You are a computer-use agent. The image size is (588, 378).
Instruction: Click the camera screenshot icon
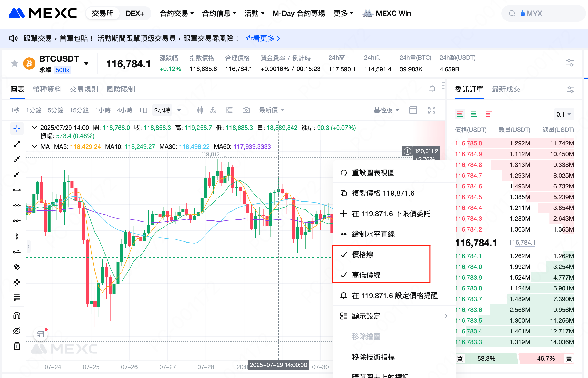pos(246,110)
